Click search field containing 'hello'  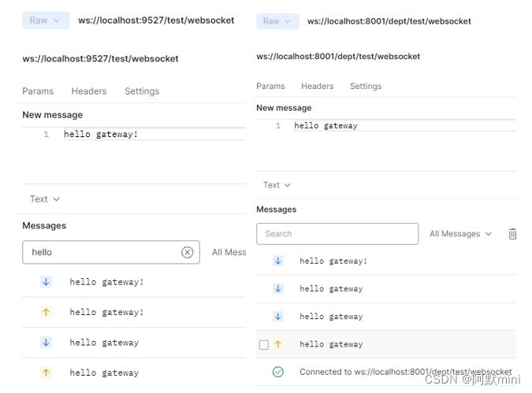[x=111, y=252]
